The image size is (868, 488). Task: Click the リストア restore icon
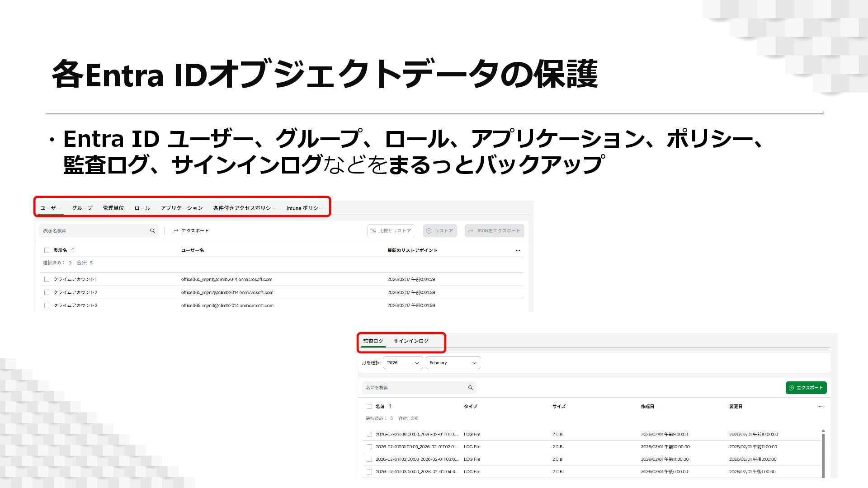coord(429,231)
